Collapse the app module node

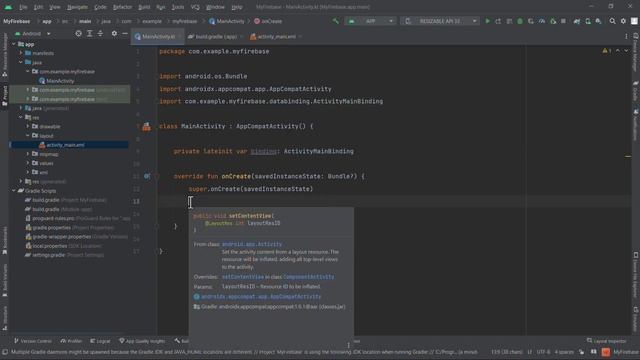pos(14,44)
